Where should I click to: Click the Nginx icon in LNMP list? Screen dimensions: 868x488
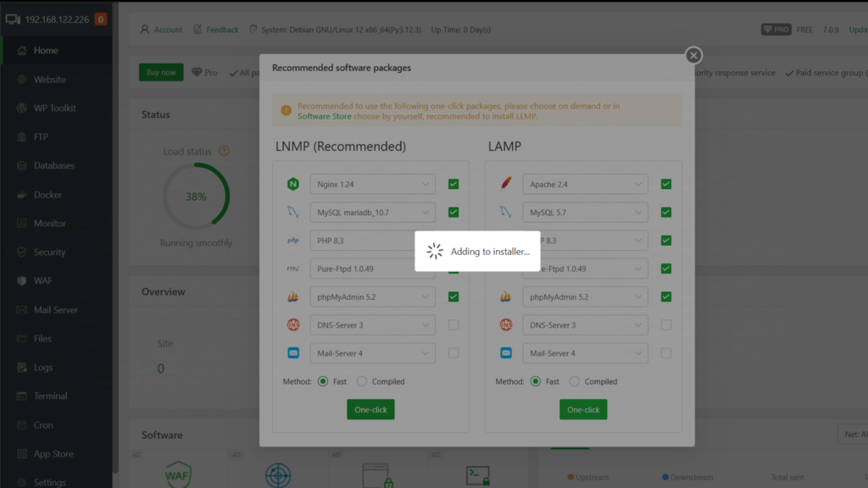tap(293, 184)
